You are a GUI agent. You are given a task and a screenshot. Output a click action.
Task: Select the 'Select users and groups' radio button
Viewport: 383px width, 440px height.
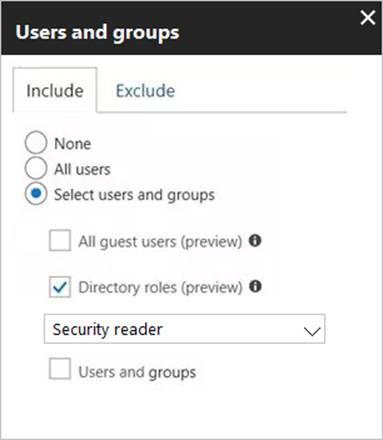point(36,194)
